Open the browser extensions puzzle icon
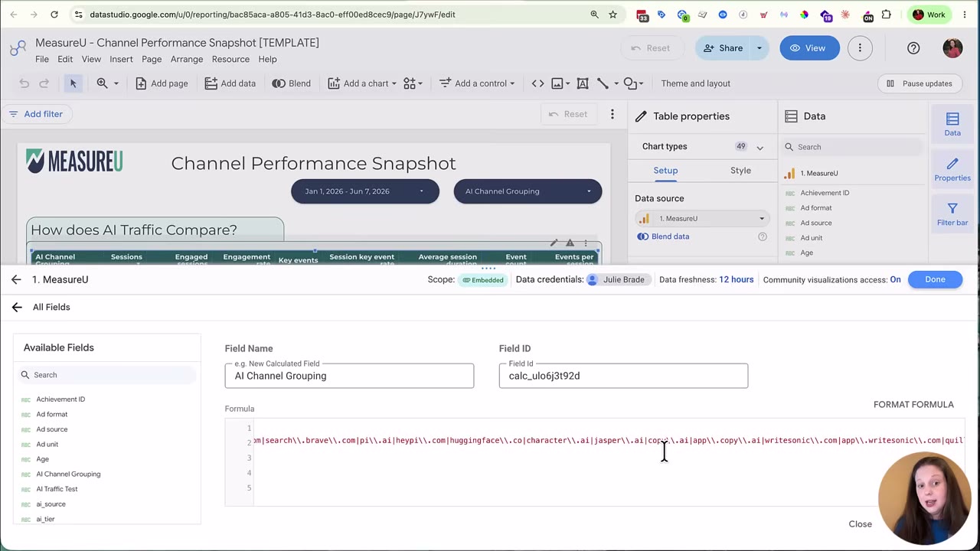This screenshot has width=980, height=551. 886,15
